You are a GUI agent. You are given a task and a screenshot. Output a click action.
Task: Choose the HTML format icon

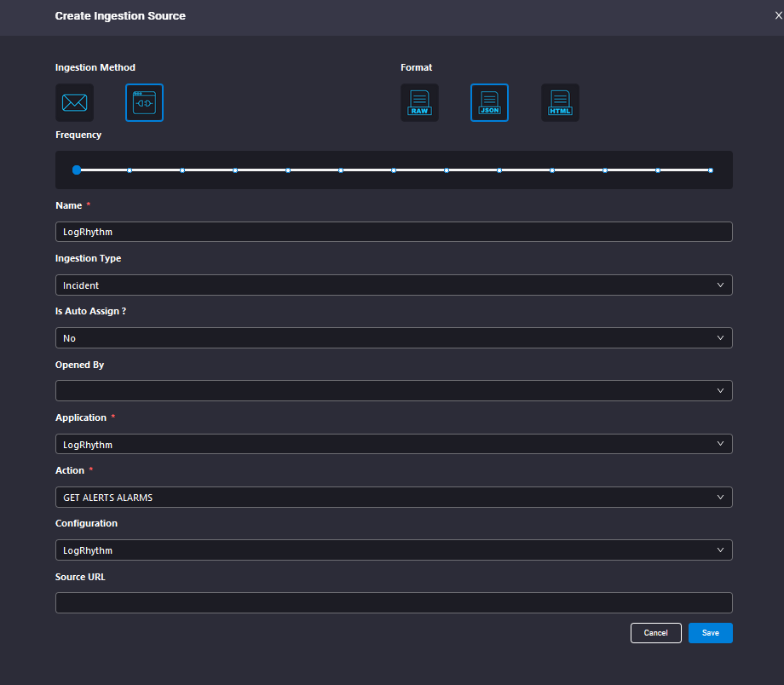point(560,102)
